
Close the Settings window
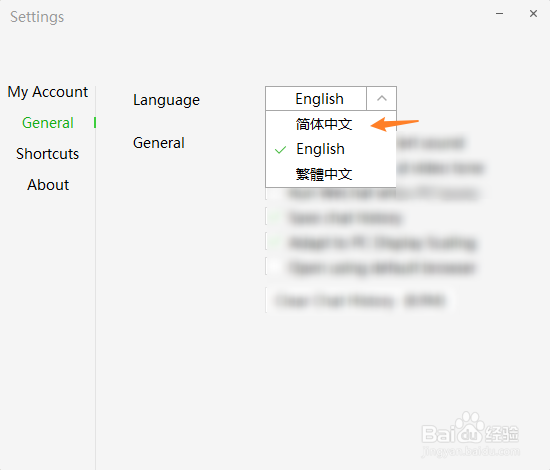point(533,14)
